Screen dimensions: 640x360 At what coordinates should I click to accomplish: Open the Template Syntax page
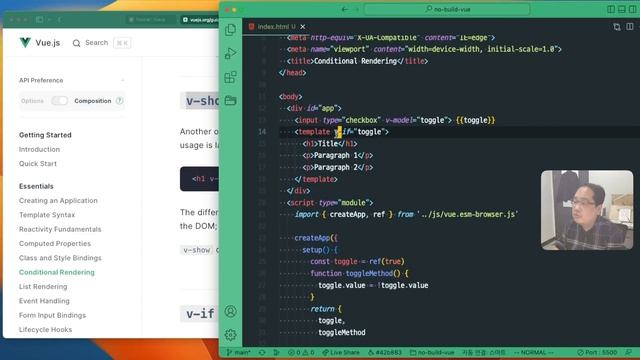pos(47,215)
